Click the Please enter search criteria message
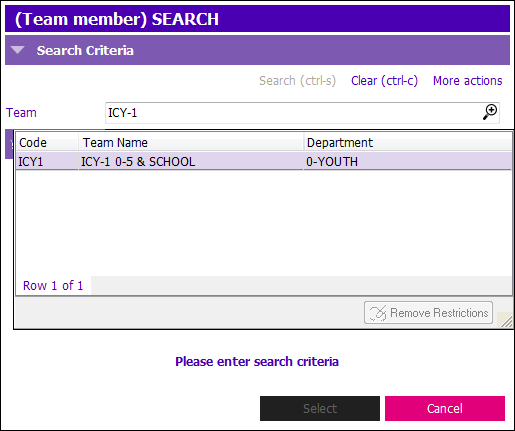Viewport: 515px width, 431px height. click(257, 362)
